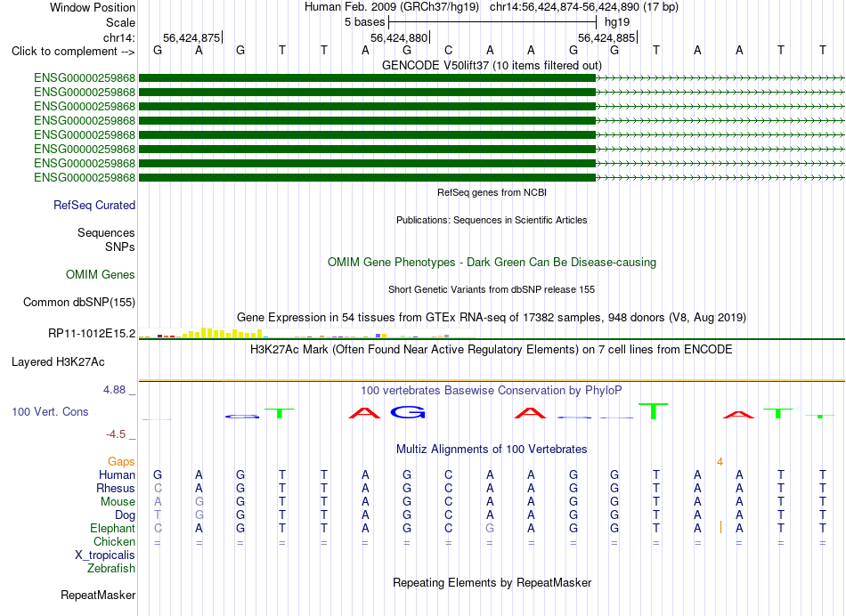
Task: Open the RepeatMasker track label
Action: coord(98,595)
